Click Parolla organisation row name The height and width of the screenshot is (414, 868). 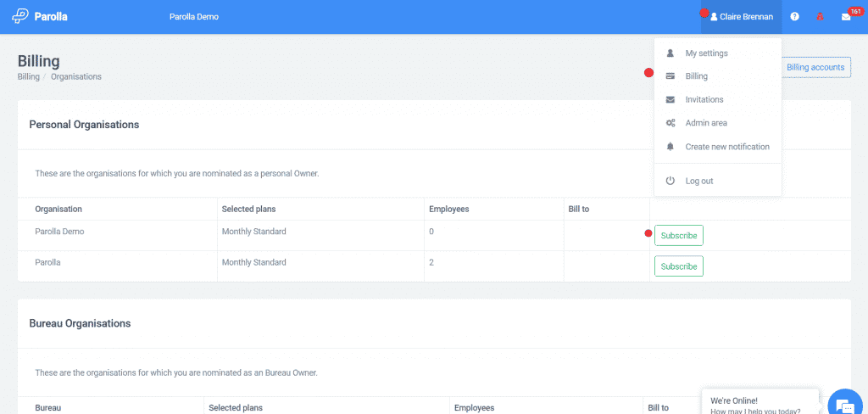click(x=47, y=262)
